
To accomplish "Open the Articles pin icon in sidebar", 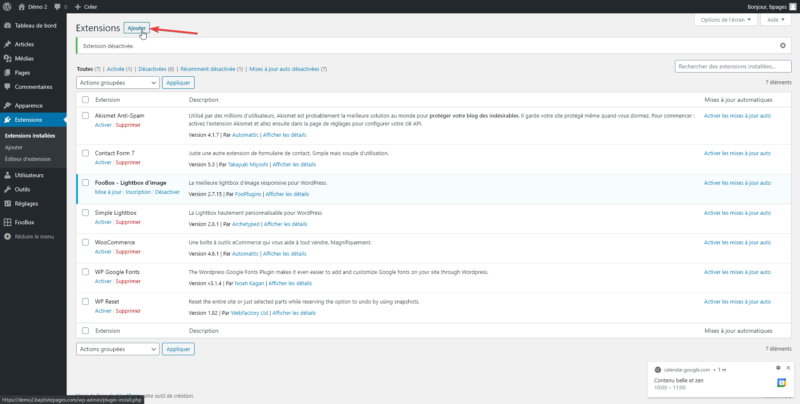I will click(8, 45).
